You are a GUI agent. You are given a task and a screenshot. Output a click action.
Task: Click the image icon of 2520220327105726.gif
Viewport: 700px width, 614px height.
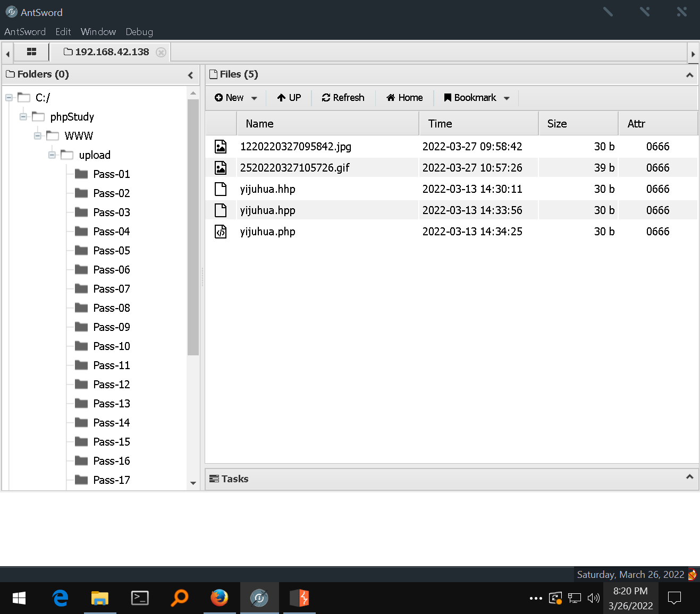click(221, 168)
